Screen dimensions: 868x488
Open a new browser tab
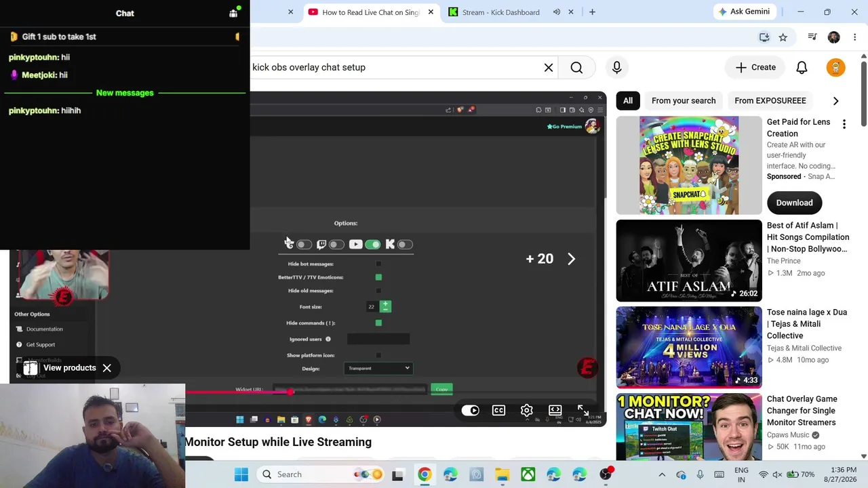(592, 12)
